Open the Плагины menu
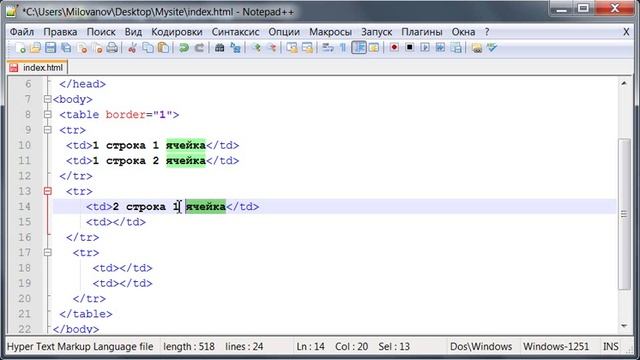Viewport: 640px width, 360px height. point(422,32)
